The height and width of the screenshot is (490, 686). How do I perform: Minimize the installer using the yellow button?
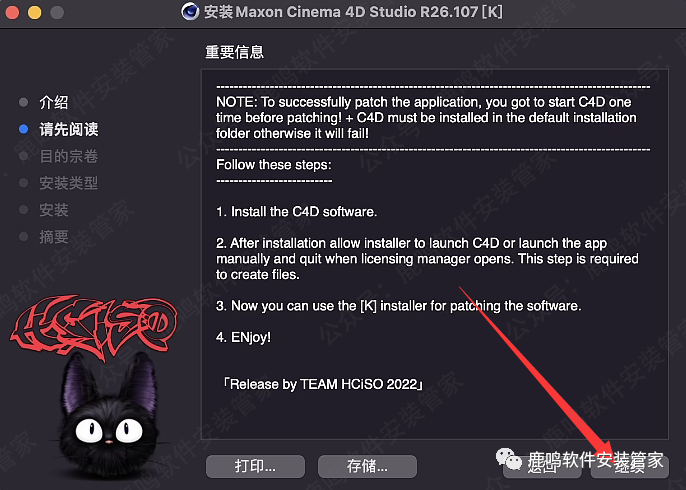pyautogui.click(x=35, y=12)
